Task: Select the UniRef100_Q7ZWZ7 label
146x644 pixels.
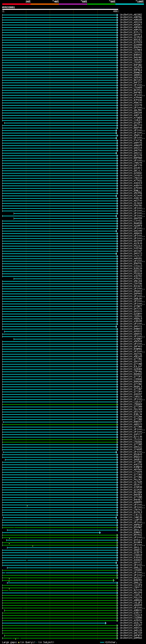Action: click(x=131, y=306)
